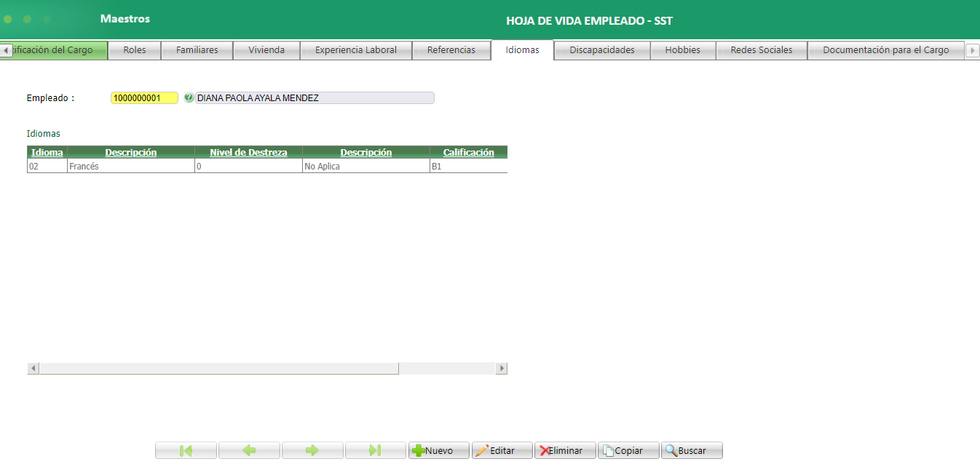
Task: Select the 'B1' qualification cell
Action: tap(468, 167)
